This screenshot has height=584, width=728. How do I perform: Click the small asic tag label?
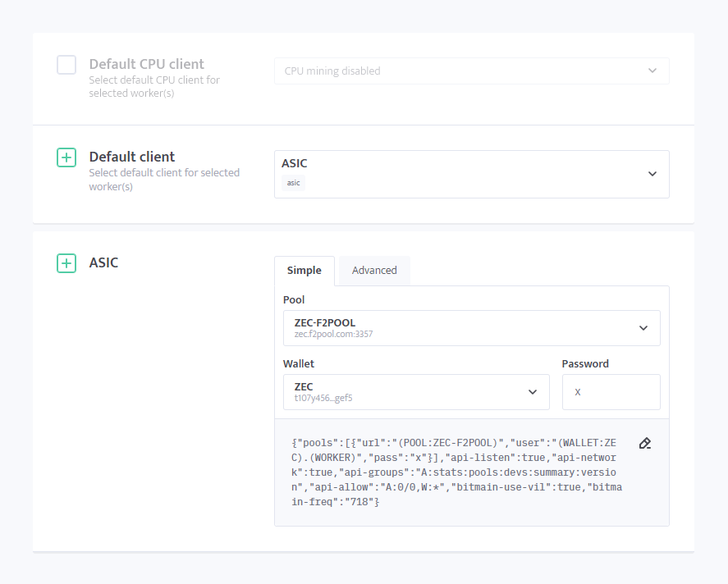[x=294, y=183]
